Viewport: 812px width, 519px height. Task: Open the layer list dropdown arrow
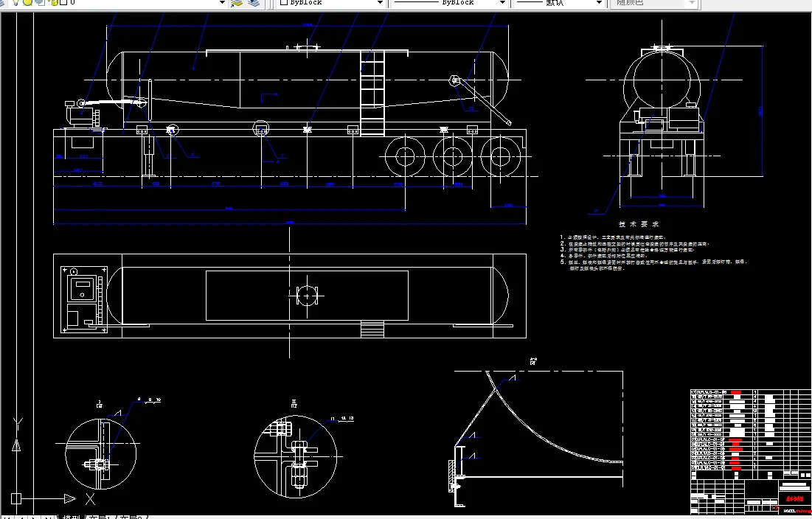coord(222,3)
